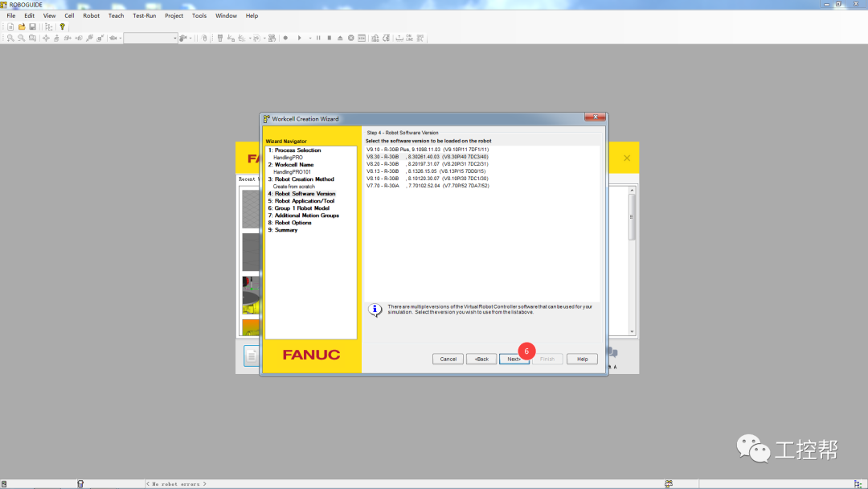
Task: Open the Edit menu
Action: point(30,15)
